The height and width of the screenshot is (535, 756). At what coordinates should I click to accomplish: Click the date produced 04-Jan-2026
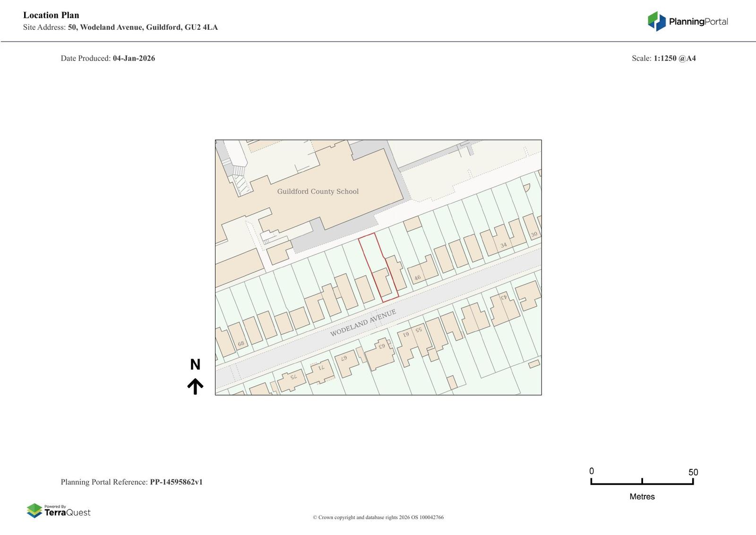[134, 58]
